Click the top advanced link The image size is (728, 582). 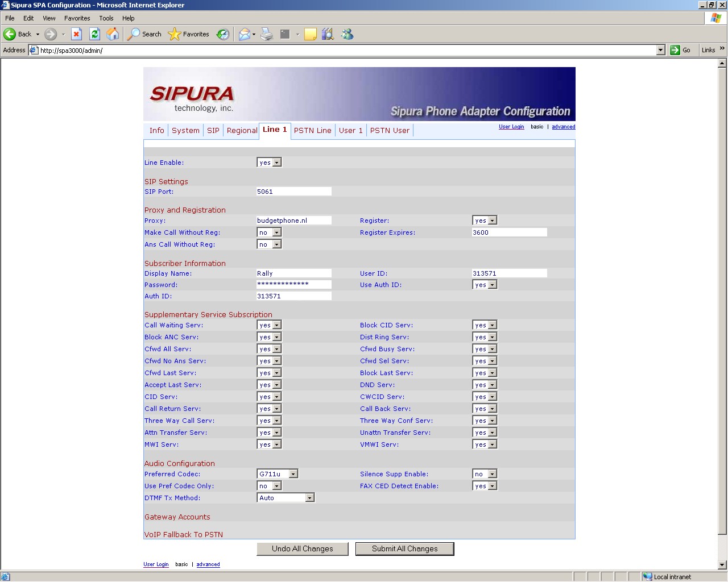[x=563, y=127]
